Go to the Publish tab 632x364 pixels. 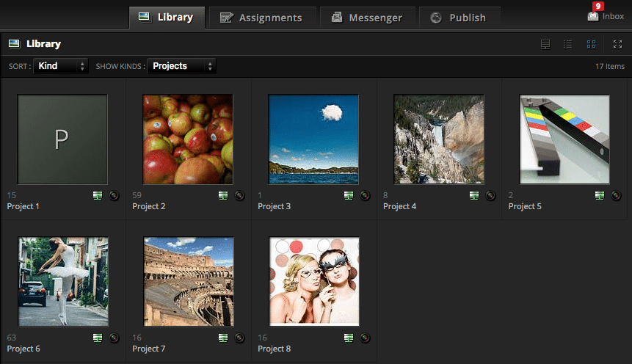pyautogui.click(x=458, y=18)
